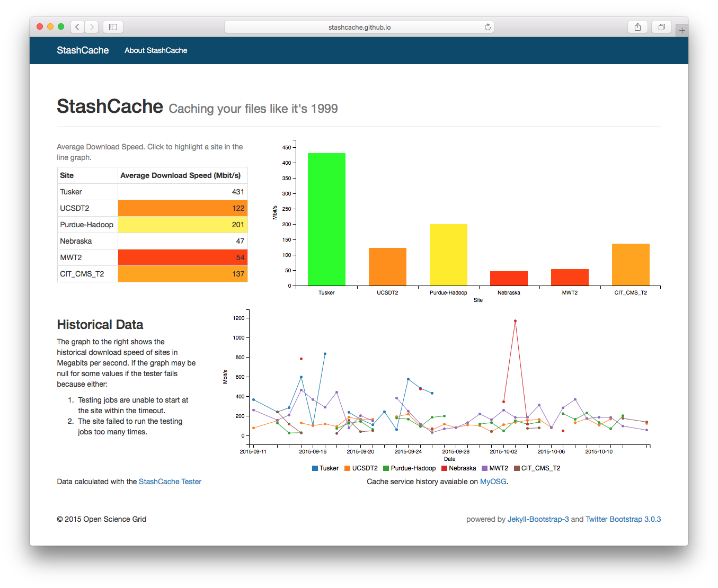This screenshot has width=718, height=588.
Task: Click the green Tusker bar in the chart
Action: point(326,219)
